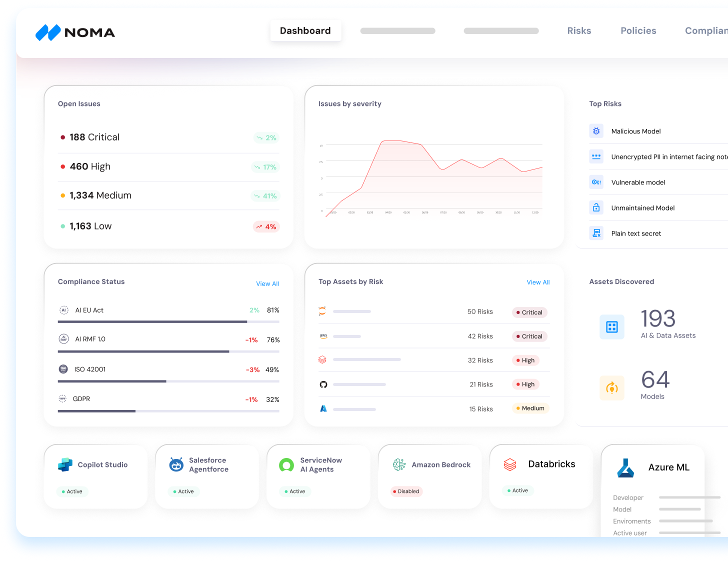
Task: Click View All next to Top Assets by Risk
Action: point(538,282)
